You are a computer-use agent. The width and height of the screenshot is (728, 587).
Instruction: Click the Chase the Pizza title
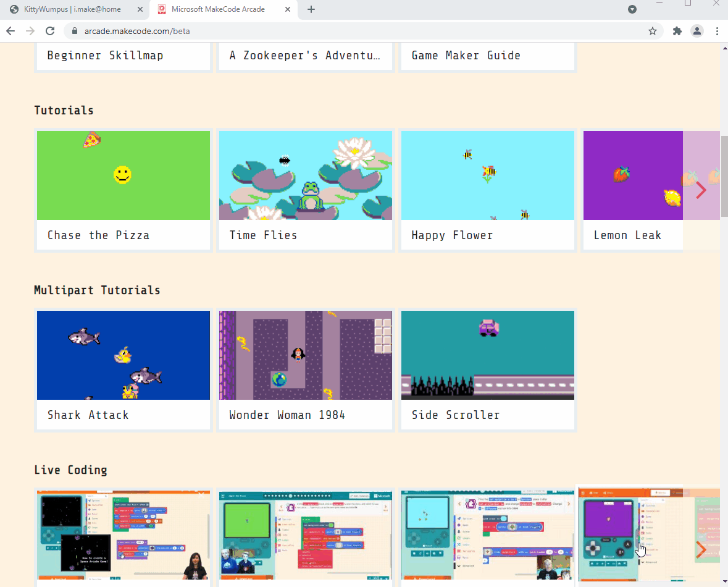98,235
